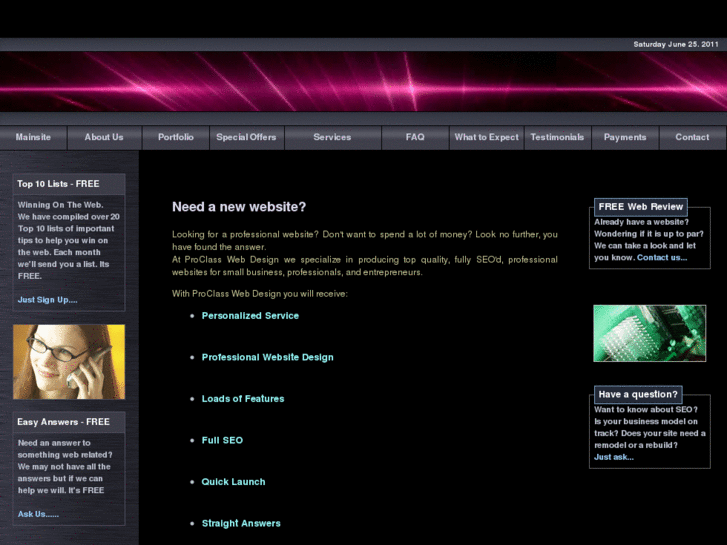Follow the Just Sign Up link
The image size is (727, 545).
point(47,300)
